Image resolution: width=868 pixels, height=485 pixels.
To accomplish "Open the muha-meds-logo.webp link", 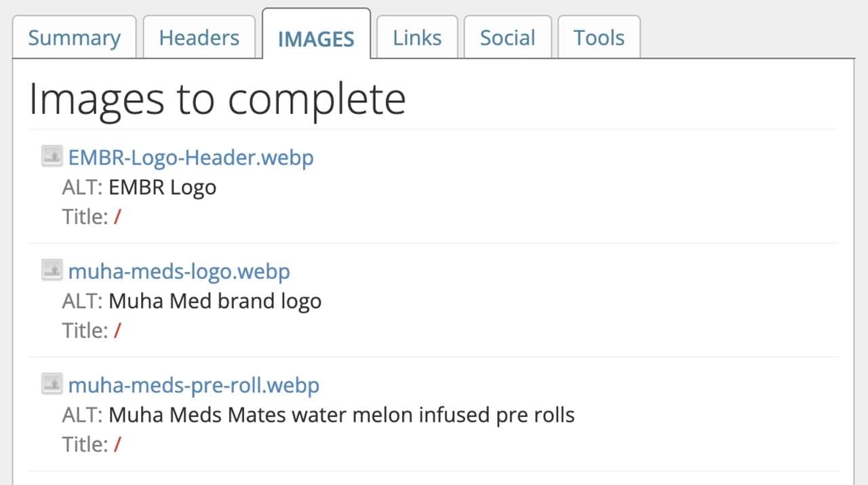I will click(x=179, y=271).
